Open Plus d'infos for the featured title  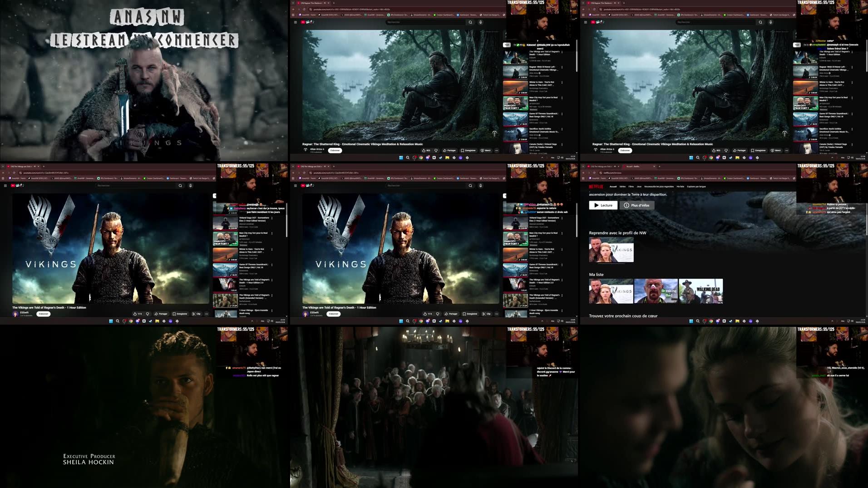[638, 205]
